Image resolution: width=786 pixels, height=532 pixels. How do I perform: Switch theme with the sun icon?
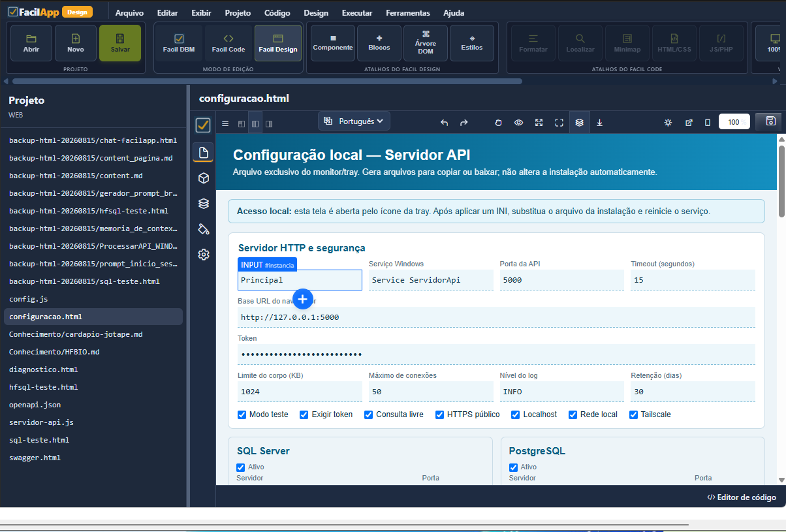pos(668,122)
